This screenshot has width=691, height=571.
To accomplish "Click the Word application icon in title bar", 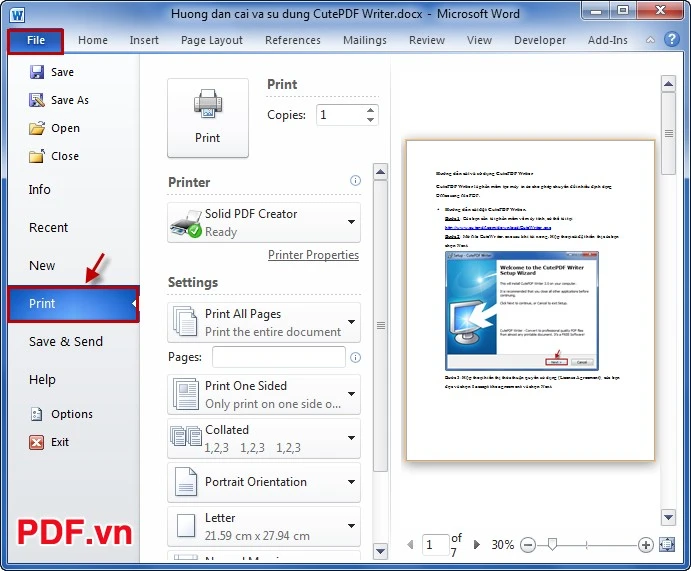I will pos(17,15).
